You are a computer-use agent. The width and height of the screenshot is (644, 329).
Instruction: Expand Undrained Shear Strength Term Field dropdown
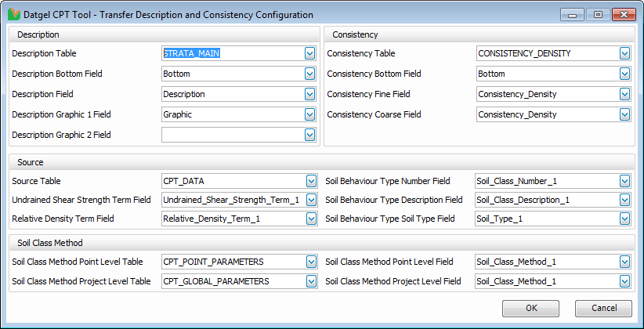click(x=311, y=200)
